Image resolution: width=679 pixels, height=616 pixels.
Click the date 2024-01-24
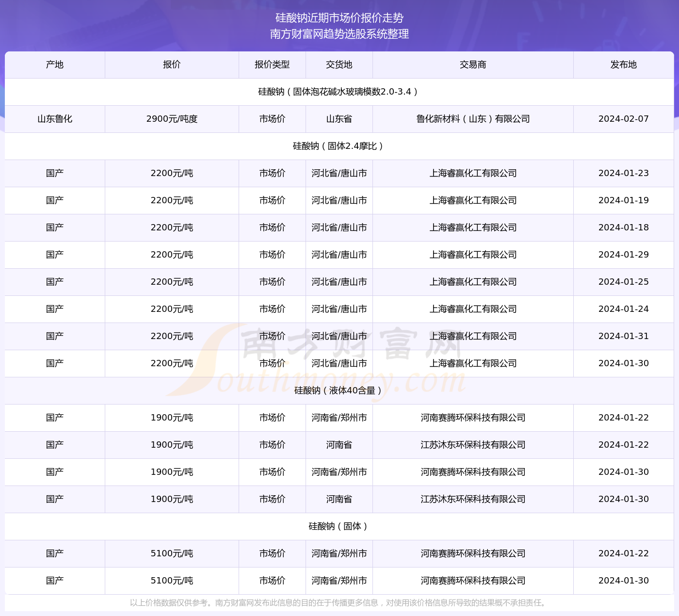(x=624, y=309)
